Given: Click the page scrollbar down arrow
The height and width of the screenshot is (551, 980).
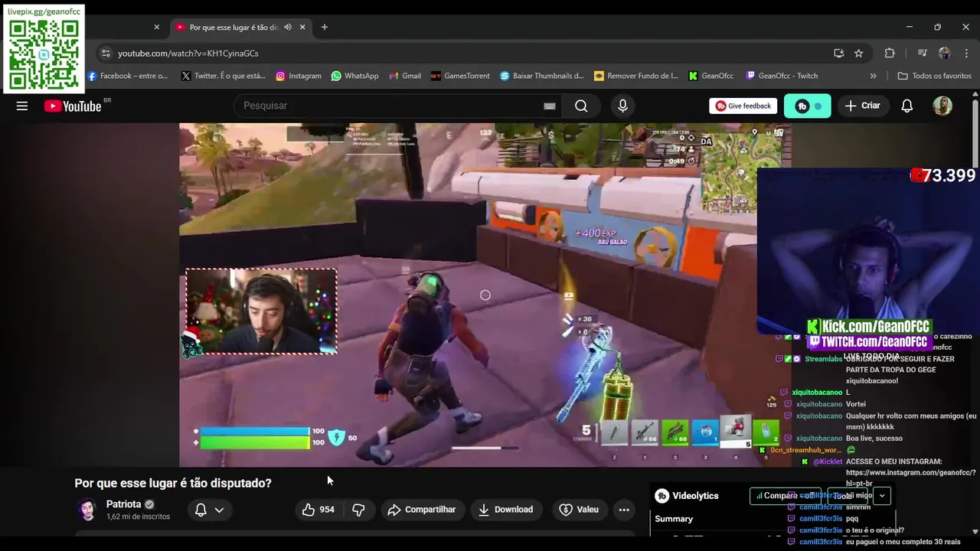Looking at the screenshot, I should click(975, 531).
